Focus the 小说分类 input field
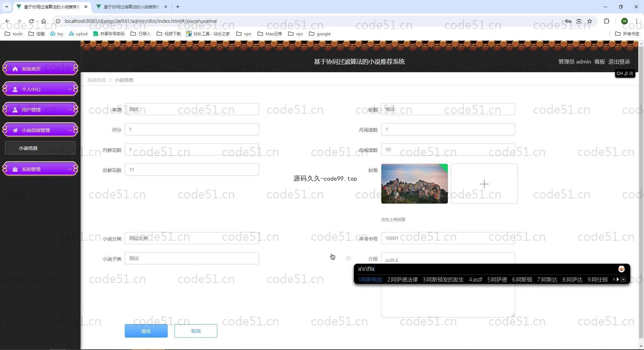 point(192,238)
